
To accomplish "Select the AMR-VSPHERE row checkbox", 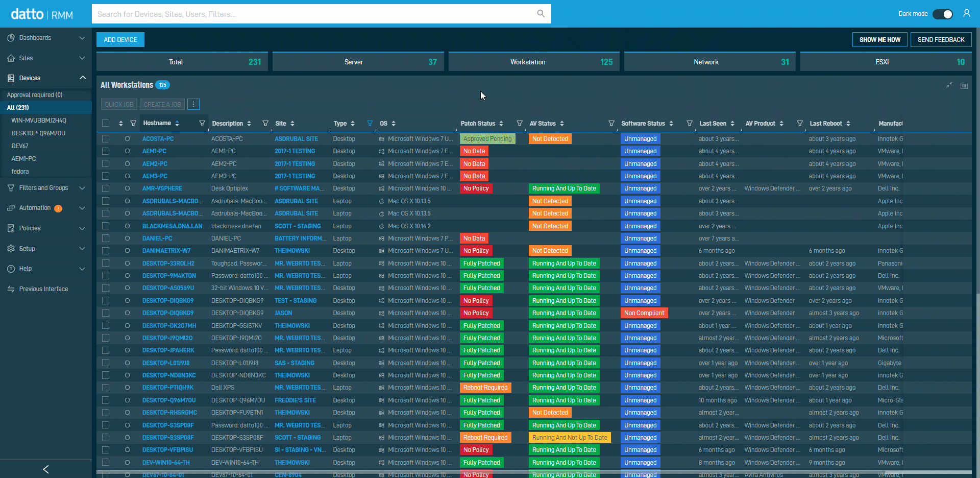I will pos(106,188).
